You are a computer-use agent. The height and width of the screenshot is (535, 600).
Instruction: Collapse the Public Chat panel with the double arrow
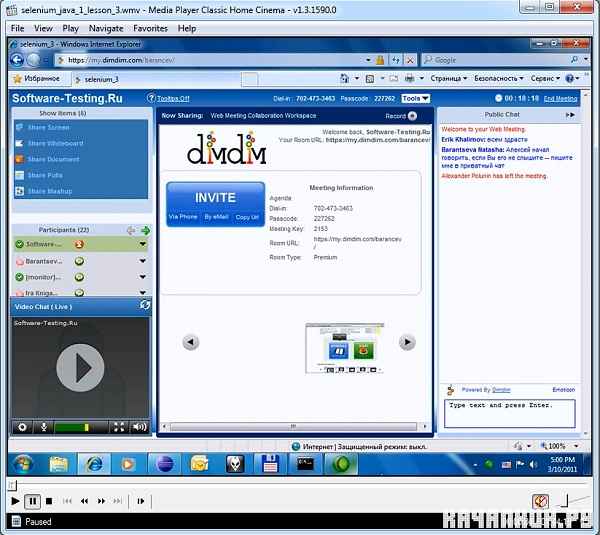click(570, 115)
